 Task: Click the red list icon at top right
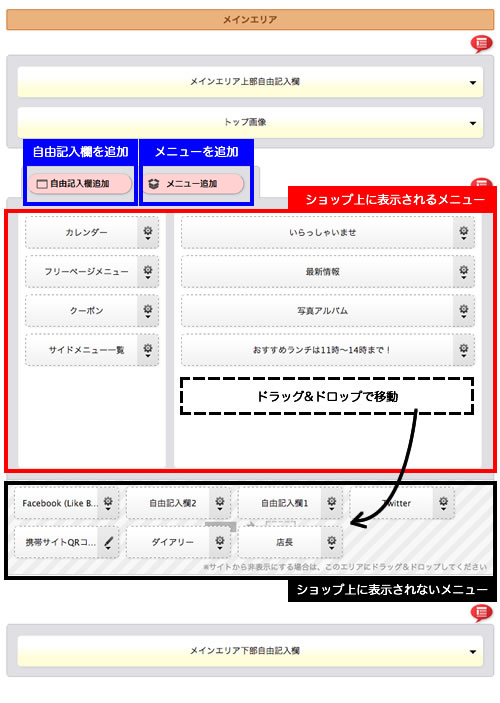pos(482,43)
